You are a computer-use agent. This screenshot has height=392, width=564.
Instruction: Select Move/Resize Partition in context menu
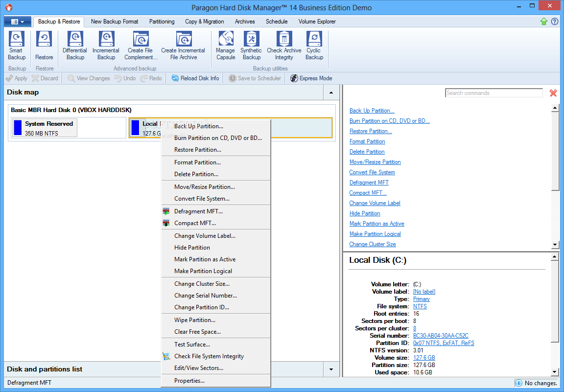pos(216,187)
